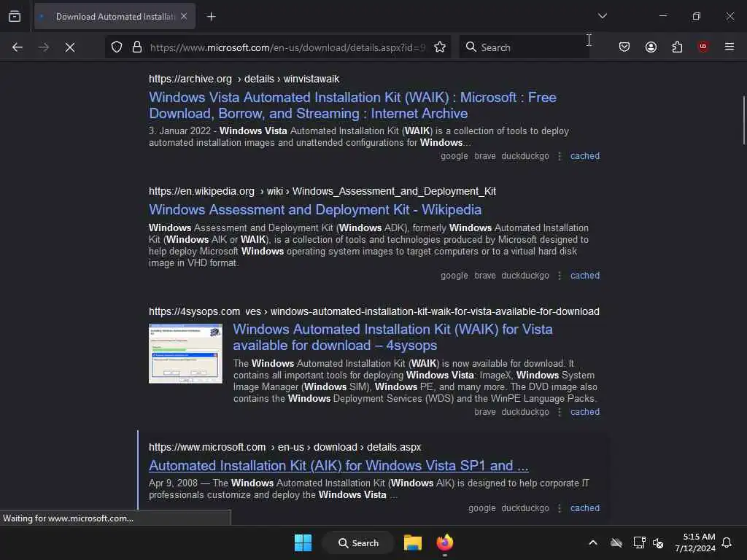Screen dimensions: 747x560
Task: Click the https://4sysops.com result URL text
Action: 194,311
